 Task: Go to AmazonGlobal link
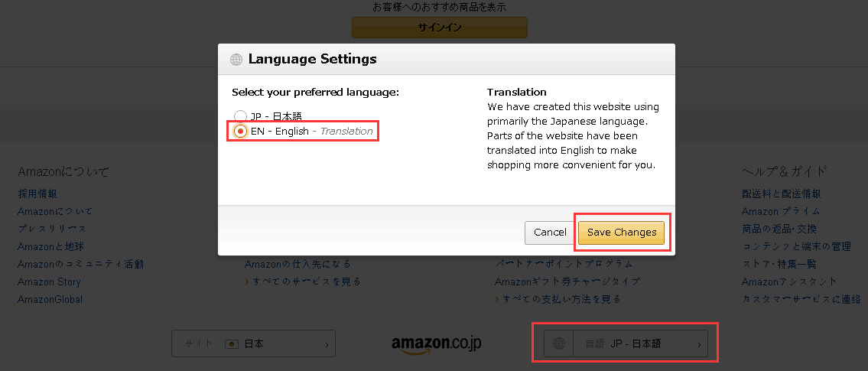50,299
